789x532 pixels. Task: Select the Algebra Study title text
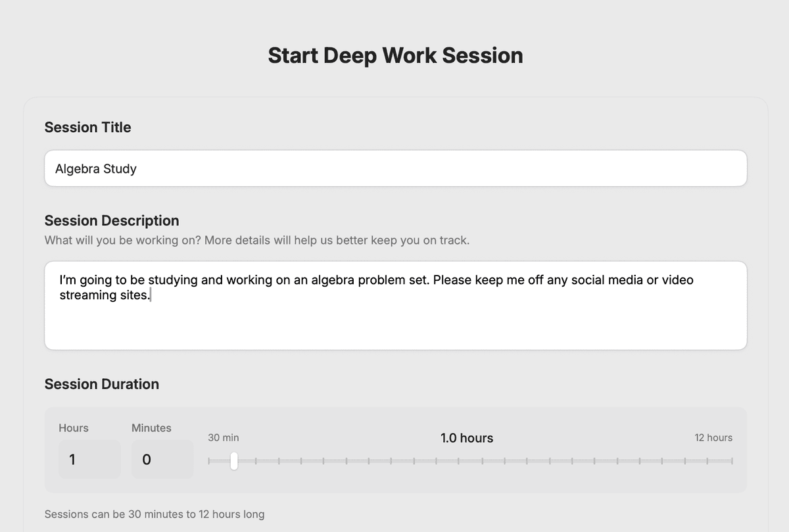(x=96, y=168)
